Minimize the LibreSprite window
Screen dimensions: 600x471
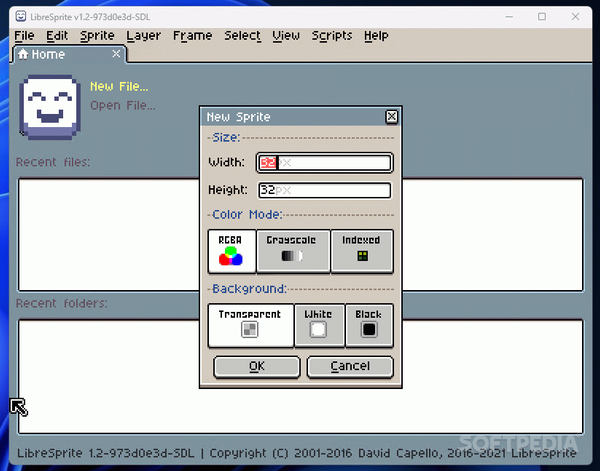click(x=509, y=16)
